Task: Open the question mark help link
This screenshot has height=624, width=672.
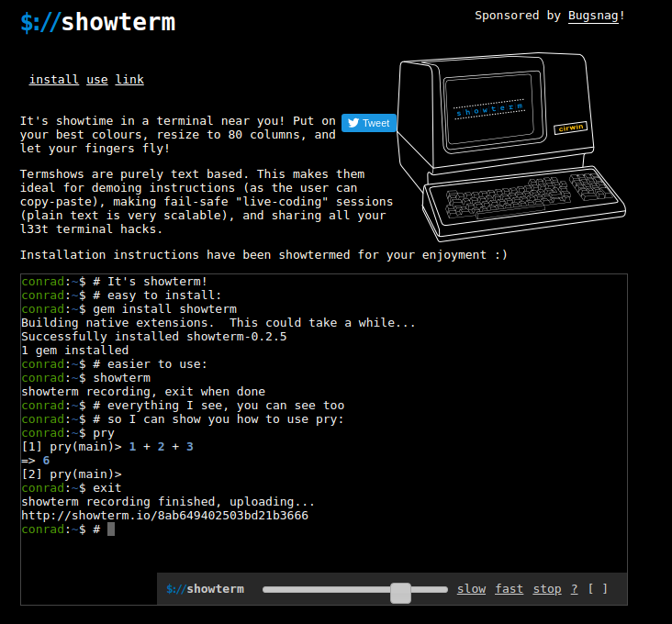Action: (x=575, y=589)
